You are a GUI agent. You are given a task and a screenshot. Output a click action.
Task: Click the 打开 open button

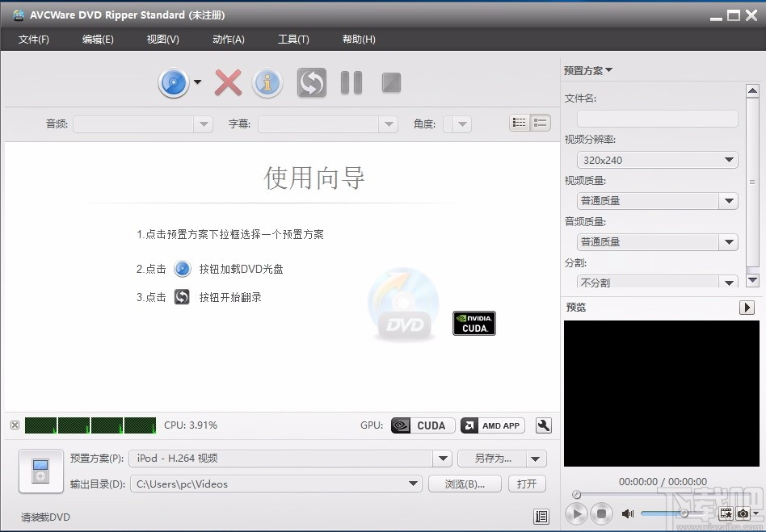click(x=526, y=484)
